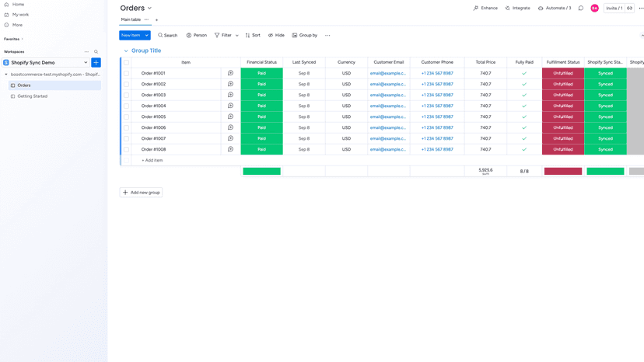This screenshot has width=644, height=362.
Task: Open the conversation icon for Order #1007
Action: [230, 138]
